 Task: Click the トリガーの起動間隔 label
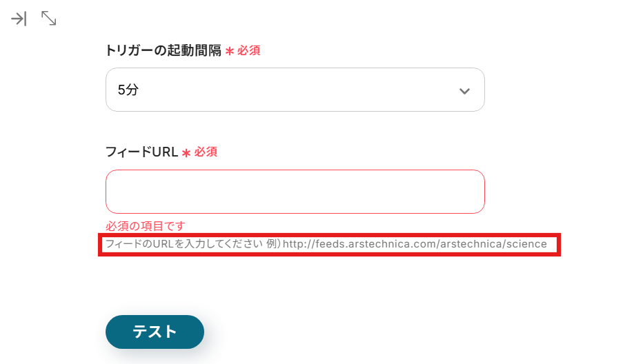(x=164, y=50)
